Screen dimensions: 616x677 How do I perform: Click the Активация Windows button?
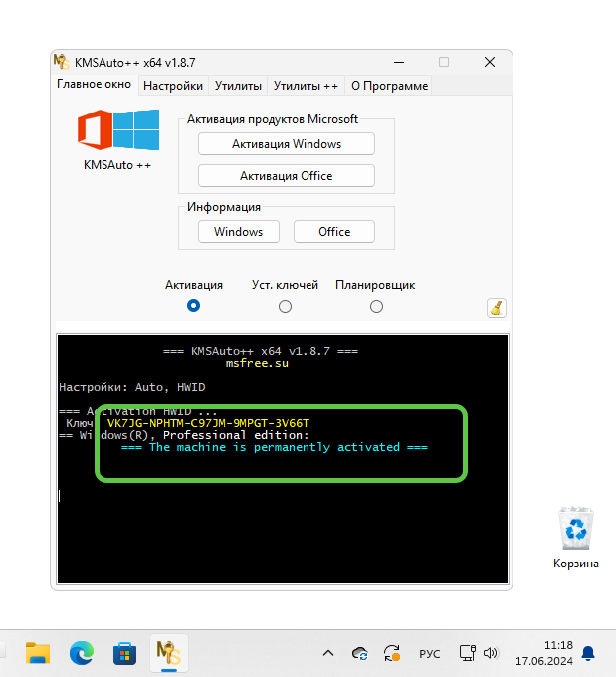click(287, 143)
